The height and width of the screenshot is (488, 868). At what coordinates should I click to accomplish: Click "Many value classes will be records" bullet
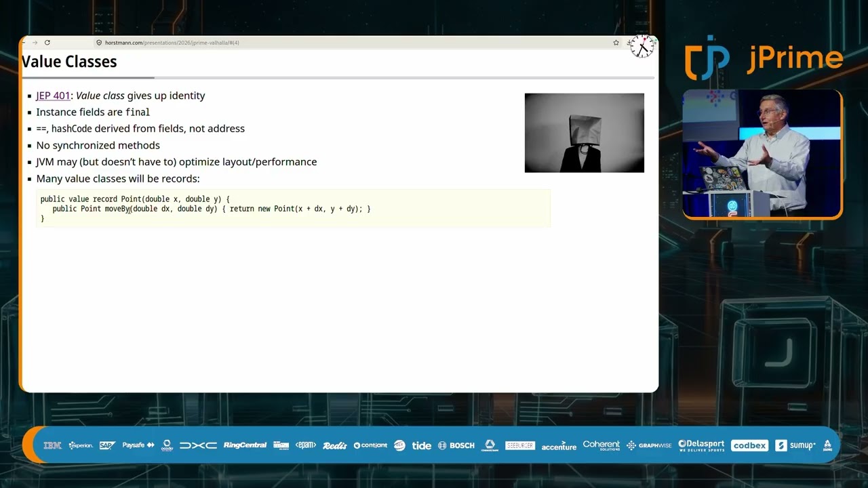point(118,179)
